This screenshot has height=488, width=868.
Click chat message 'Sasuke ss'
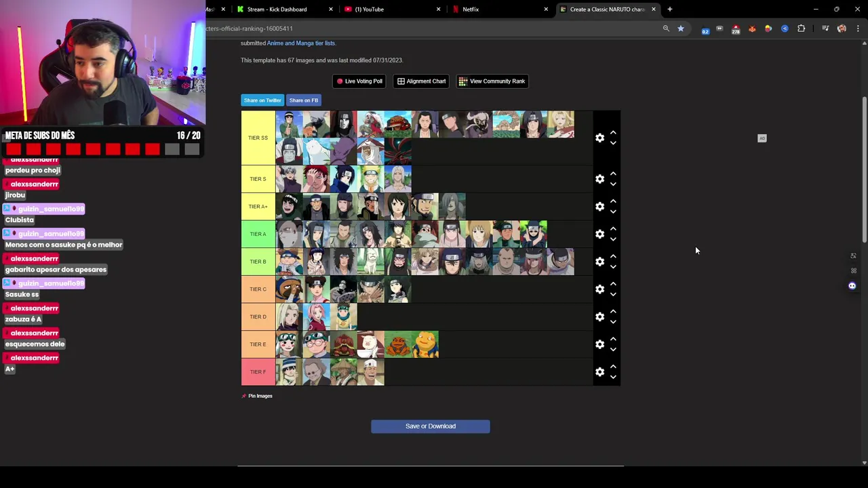tap(22, 294)
